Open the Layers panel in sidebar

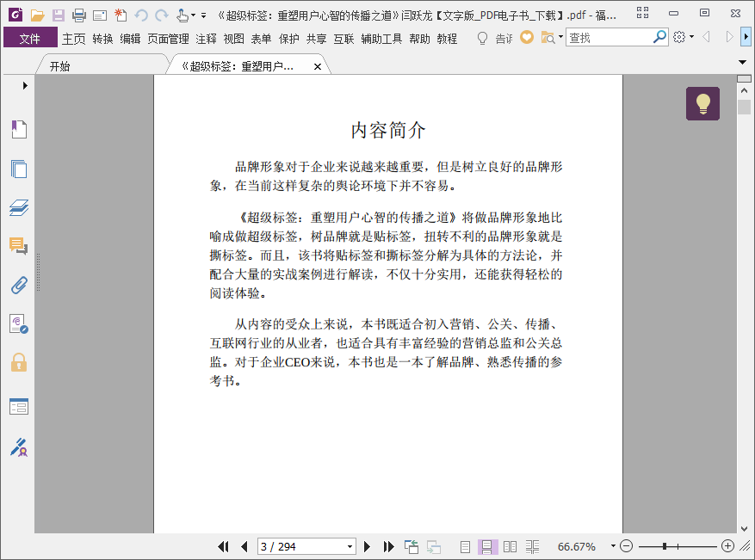click(19, 207)
